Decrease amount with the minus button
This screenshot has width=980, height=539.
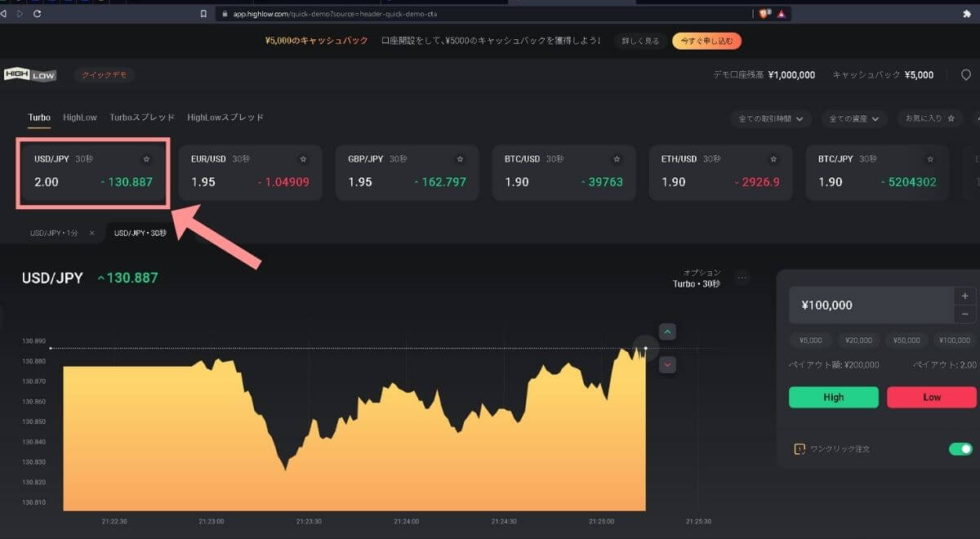[x=964, y=314]
